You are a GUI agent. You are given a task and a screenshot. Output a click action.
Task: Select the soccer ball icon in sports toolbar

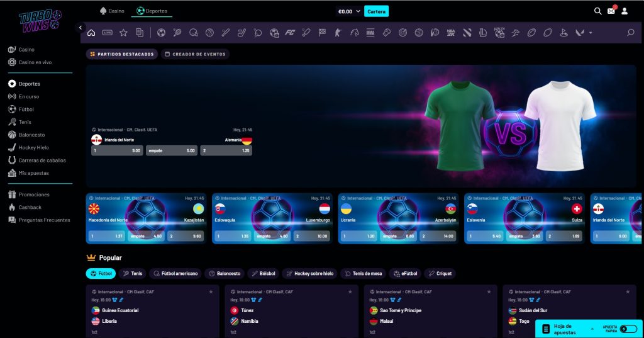click(x=161, y=33)
